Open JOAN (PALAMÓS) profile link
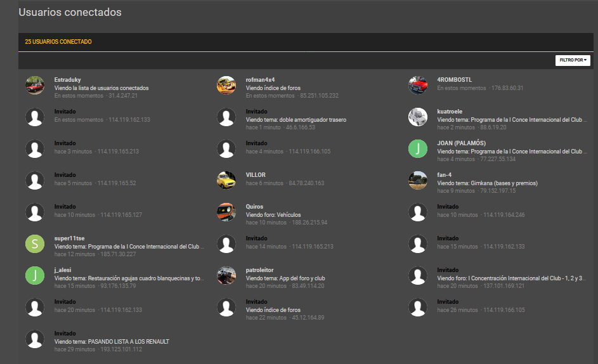Viewport: 598px width, 364px height. click(462, 143)
